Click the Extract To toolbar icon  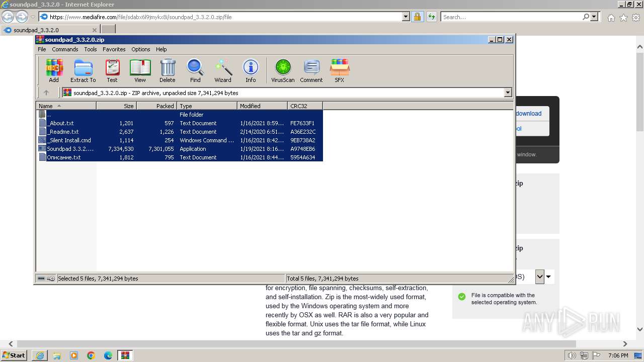click(x=83, y=70)
